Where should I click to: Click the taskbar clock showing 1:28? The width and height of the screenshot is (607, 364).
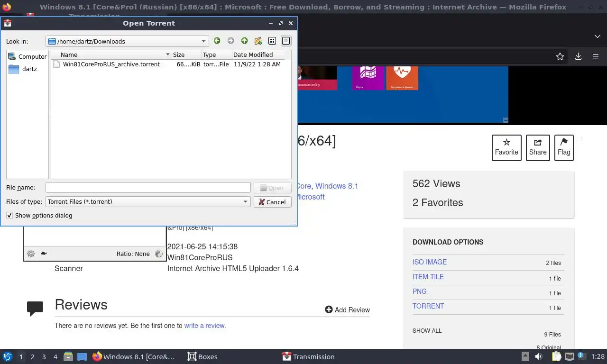tap(598, 356)
